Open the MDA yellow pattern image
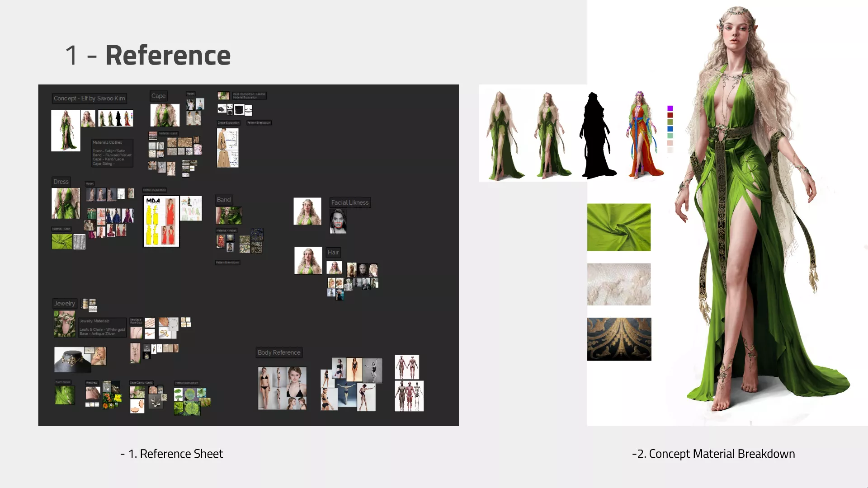Screen dimensions: 868x488 point(161,221)
